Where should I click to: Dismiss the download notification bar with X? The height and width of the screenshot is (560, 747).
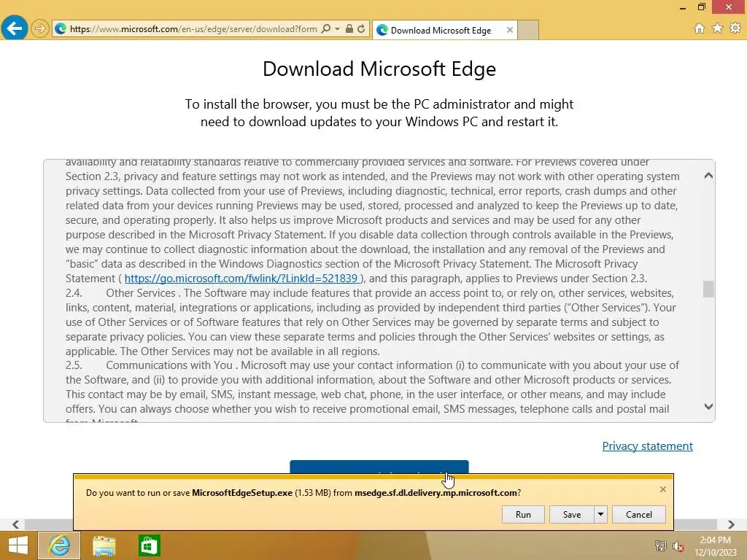click(662, 489)
